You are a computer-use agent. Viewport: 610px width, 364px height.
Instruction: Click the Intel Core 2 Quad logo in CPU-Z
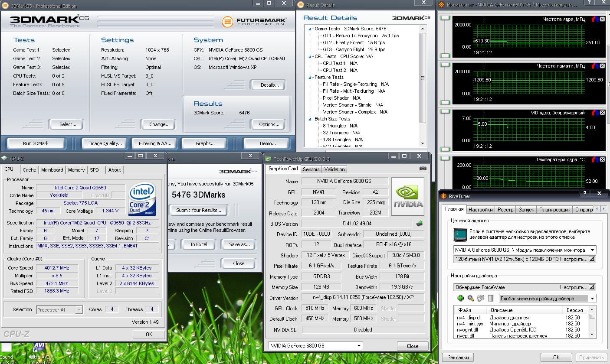[x=142, y=199]
